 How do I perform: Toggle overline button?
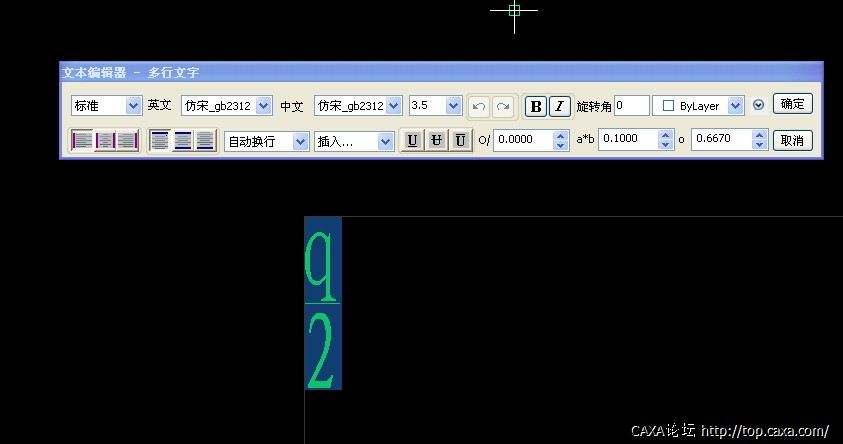460,141
